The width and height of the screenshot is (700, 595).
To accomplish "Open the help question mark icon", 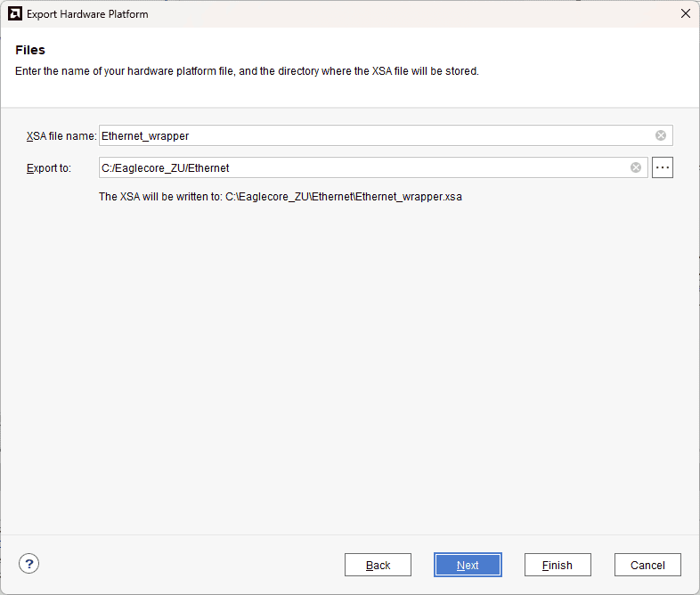I will click(x=29, y=564).
